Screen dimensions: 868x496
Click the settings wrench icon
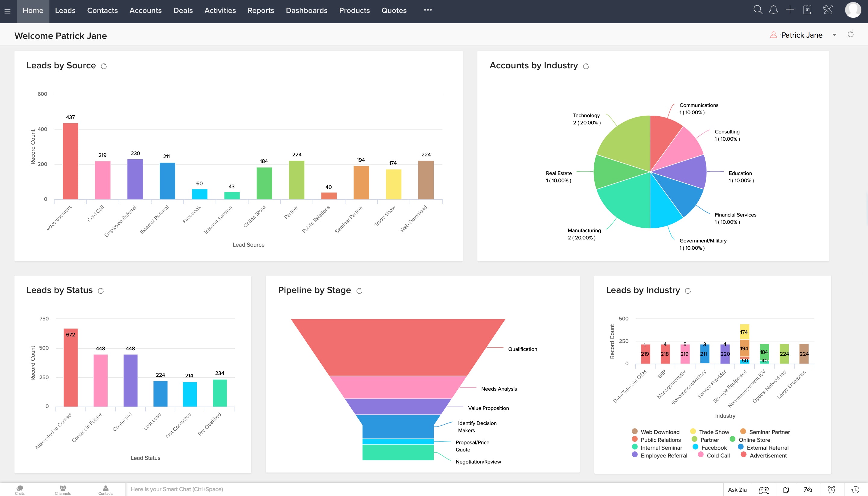pyautogui.click(x=829, y=10)
